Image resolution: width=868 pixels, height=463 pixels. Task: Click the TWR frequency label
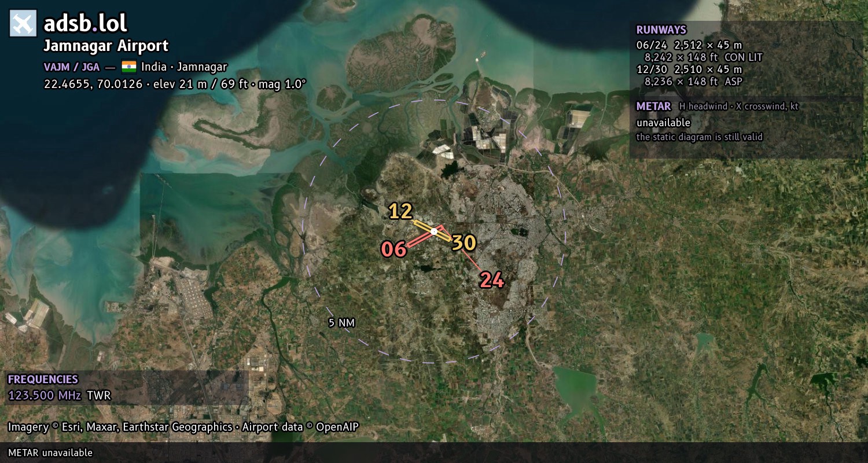(x=98, y=396)
